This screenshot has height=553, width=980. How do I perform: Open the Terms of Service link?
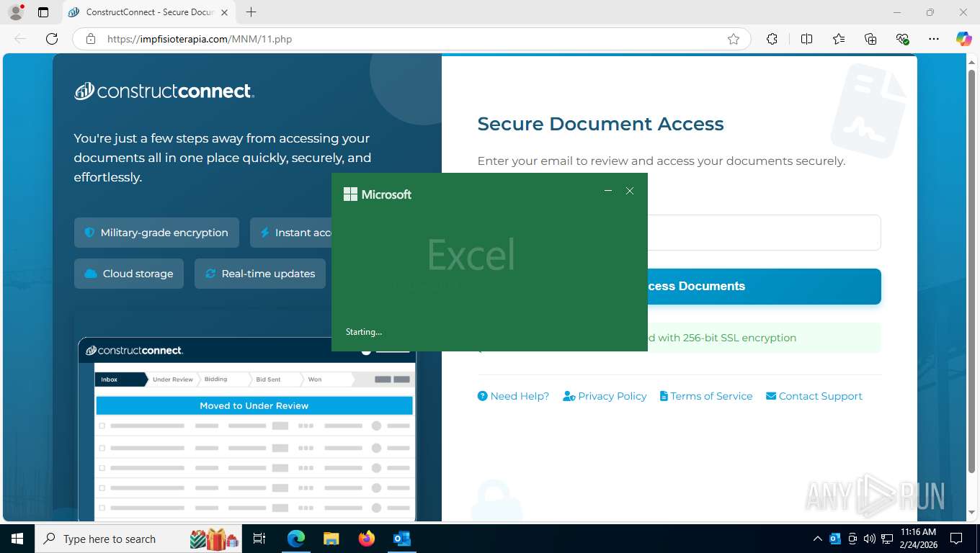pyautogui.click(x=706, y=396)
